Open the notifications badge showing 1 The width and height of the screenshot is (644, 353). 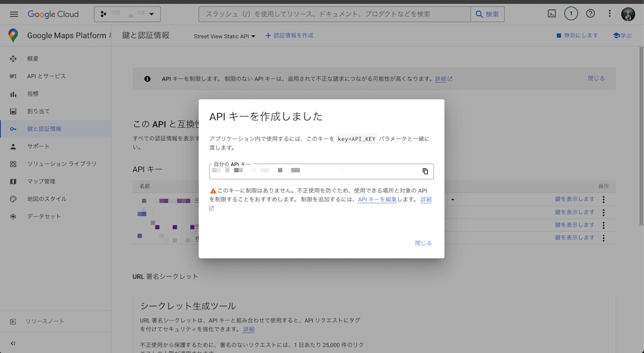(x=571, y=14)
